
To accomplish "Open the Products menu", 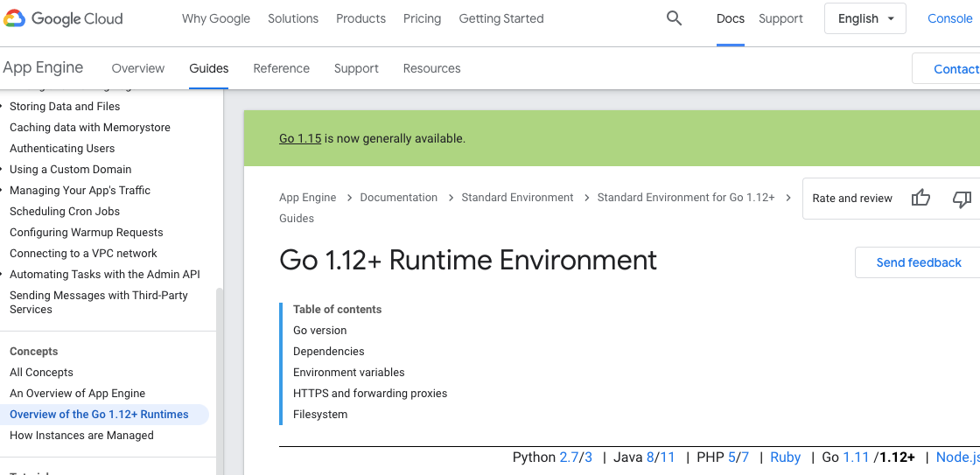I will (x=360, y=18).
